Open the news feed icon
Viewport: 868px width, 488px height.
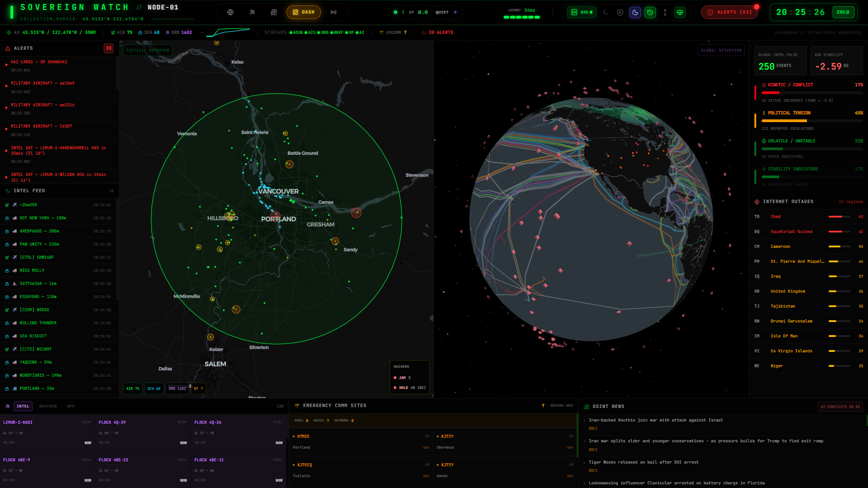pos(274,12)
